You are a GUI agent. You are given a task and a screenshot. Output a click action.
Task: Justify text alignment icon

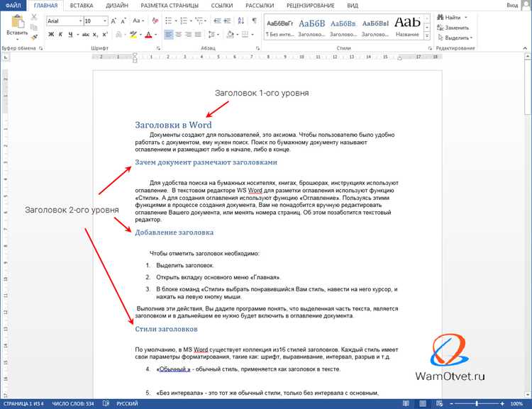point(198,35)
